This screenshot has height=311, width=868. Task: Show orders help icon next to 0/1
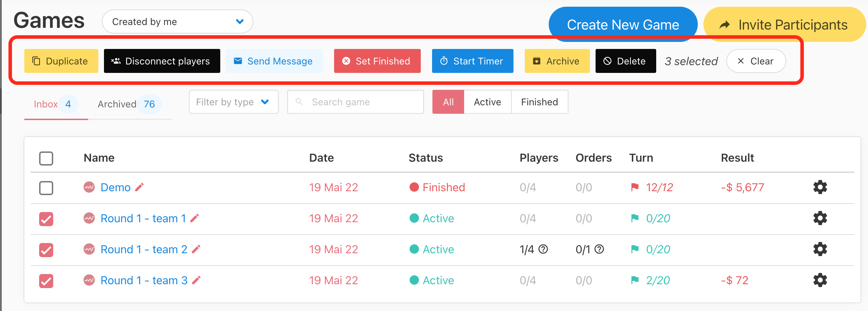pyautogui.click(x=599, y=249)
